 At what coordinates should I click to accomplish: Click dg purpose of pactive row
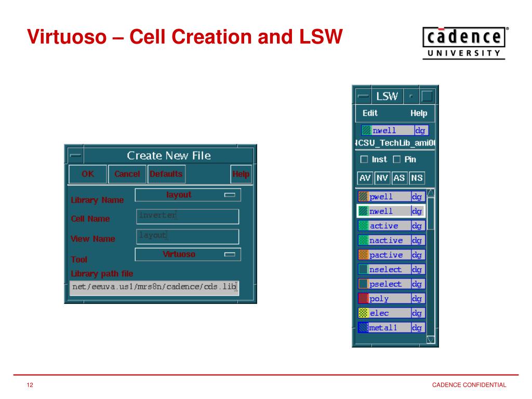[x=417, y=255]
